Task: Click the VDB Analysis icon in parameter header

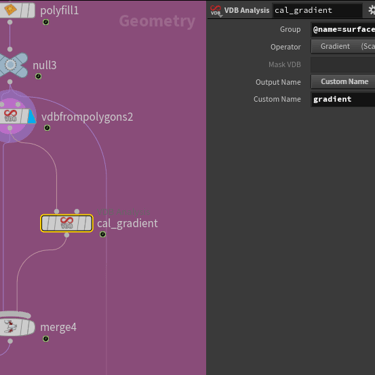Action: (216, 10)
